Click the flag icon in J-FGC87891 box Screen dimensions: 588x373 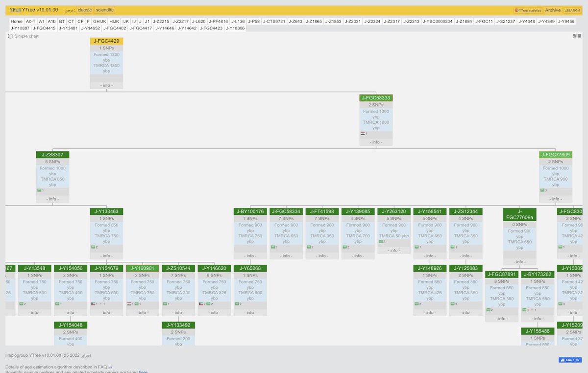[x=489, y=309]
